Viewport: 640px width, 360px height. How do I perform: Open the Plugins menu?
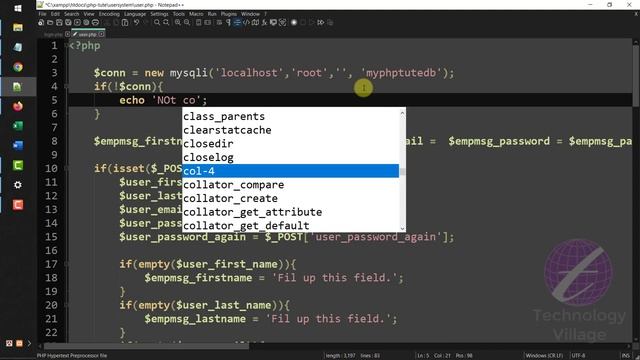pyautogui.click(x=229, y=14)
